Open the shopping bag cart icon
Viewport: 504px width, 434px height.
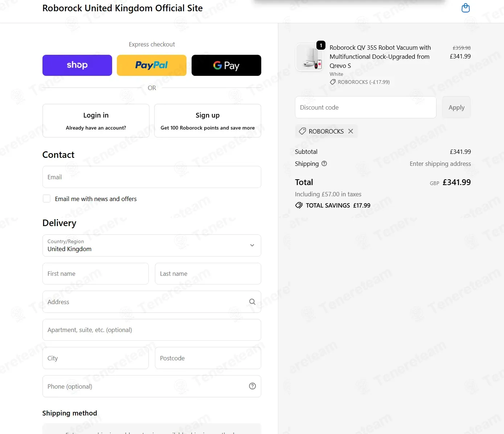point(466,8)
